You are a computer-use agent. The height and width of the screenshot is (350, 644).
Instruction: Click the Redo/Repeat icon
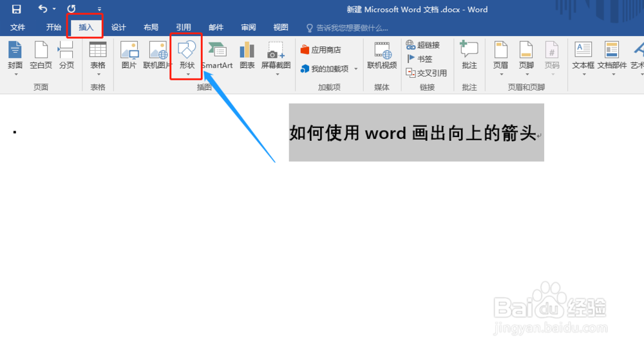tap(71, 8)
